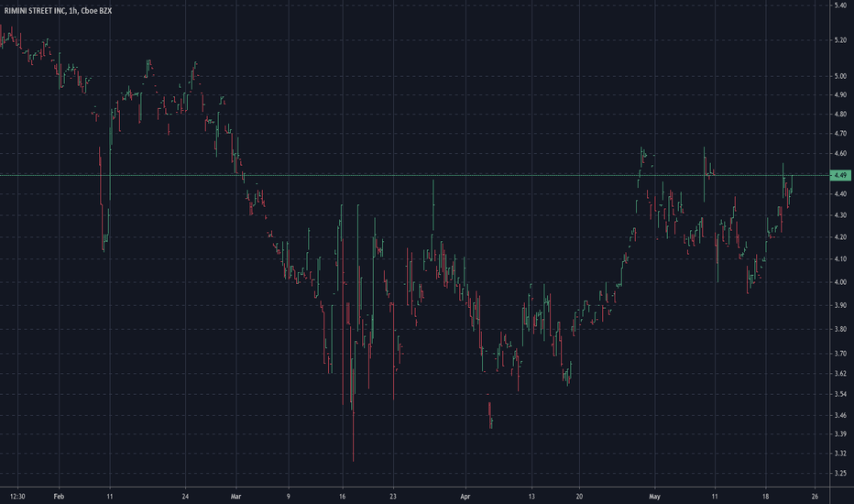Click the 4.40 price axis label
The image size is (854, 504).
(840, 194)
